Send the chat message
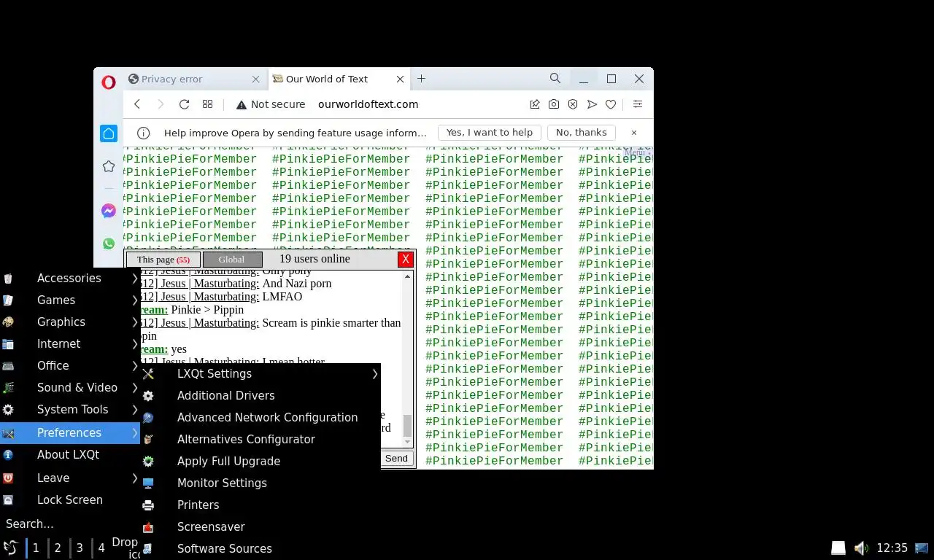Screen dimensions: 934x560 tap(396, 458)
